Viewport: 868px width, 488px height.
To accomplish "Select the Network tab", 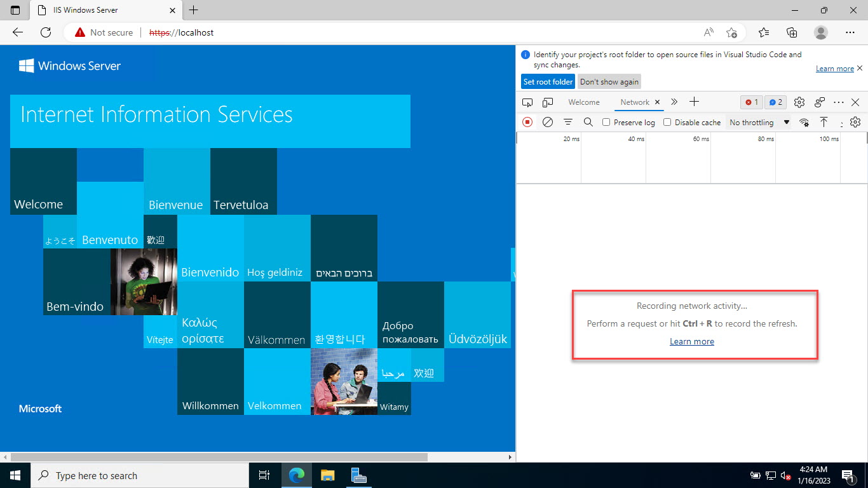I will click(635, 102).
